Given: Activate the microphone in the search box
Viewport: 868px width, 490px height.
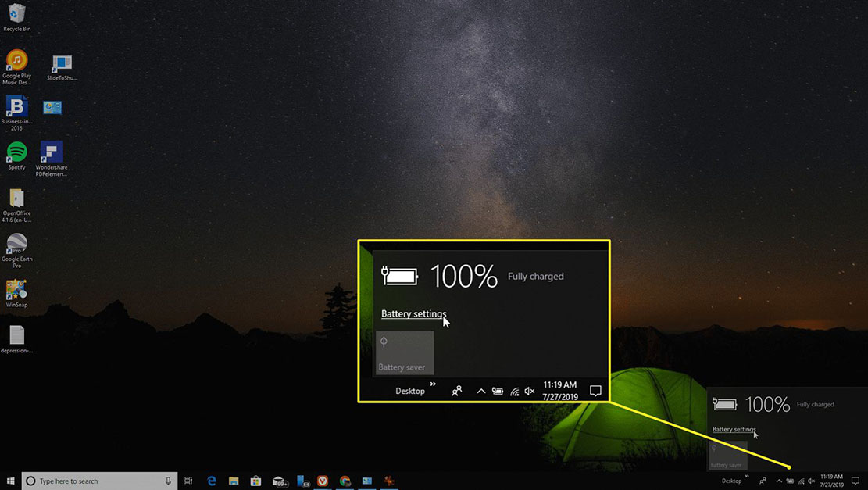Looking at the screenshot, I should [168, 481].
